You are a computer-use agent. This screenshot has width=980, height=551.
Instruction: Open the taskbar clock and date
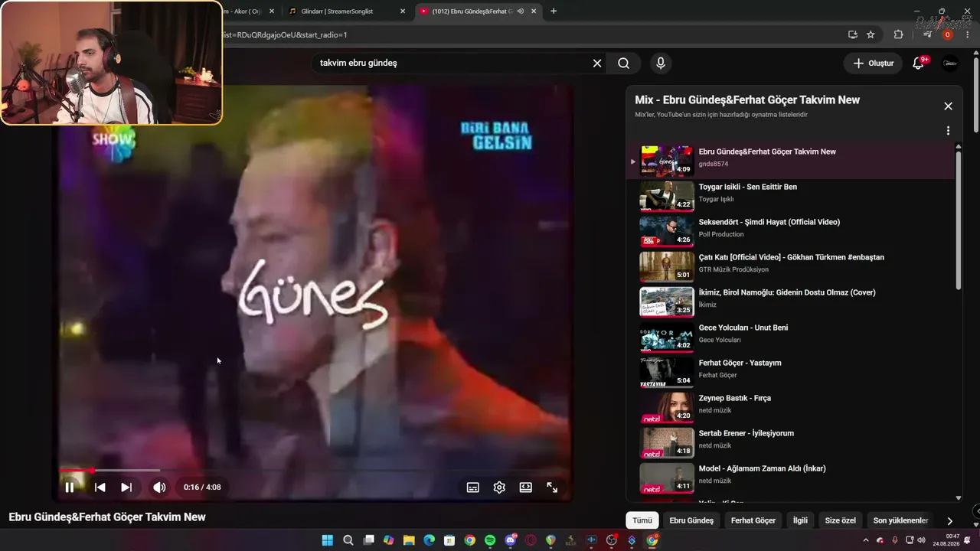946,540
